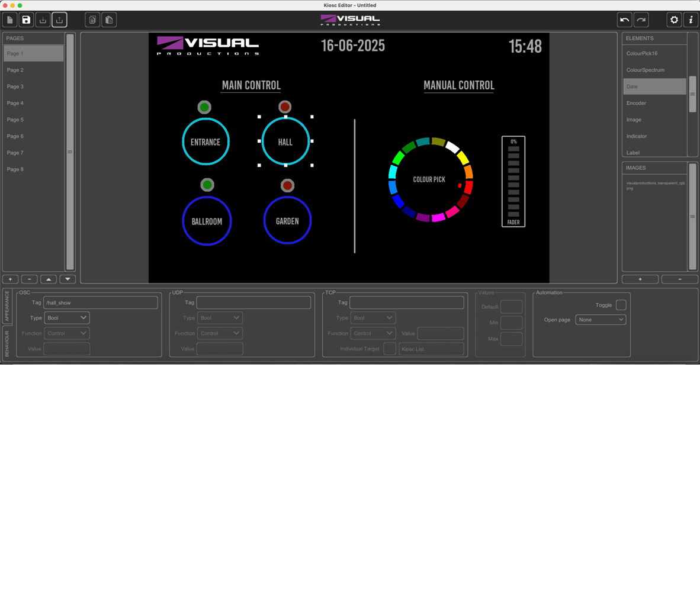Viewport: 700px width, 592px height.
Task: Switch to the Appearance tab
Action: pos(7,306)
